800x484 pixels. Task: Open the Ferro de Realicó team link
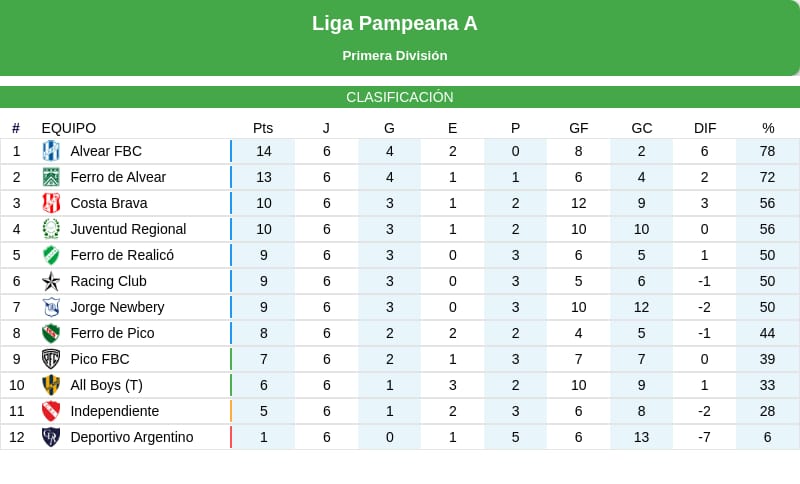click(122, 255)
